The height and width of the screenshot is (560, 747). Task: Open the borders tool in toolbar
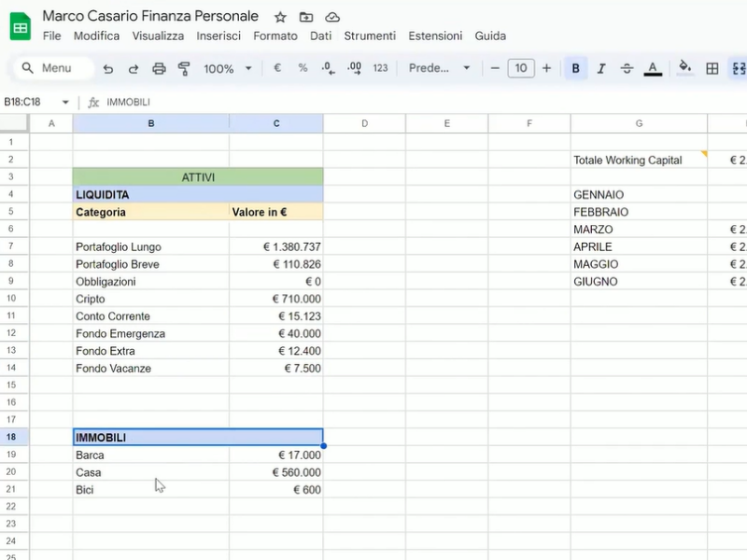[712, 68]
